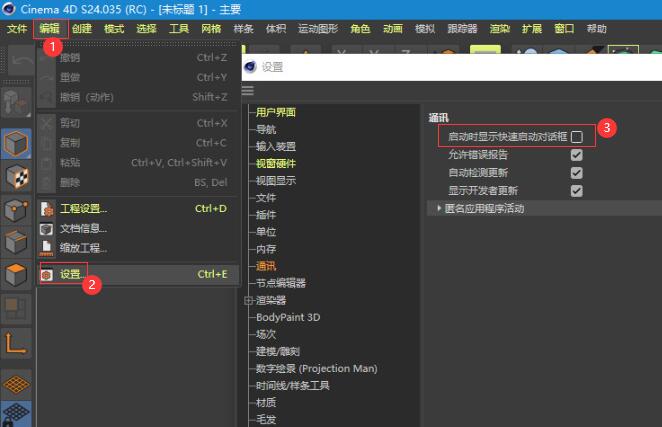Open the 选择 menu
Screen dimensions: 662x427
pyautogui.click(x=146, y=29)
